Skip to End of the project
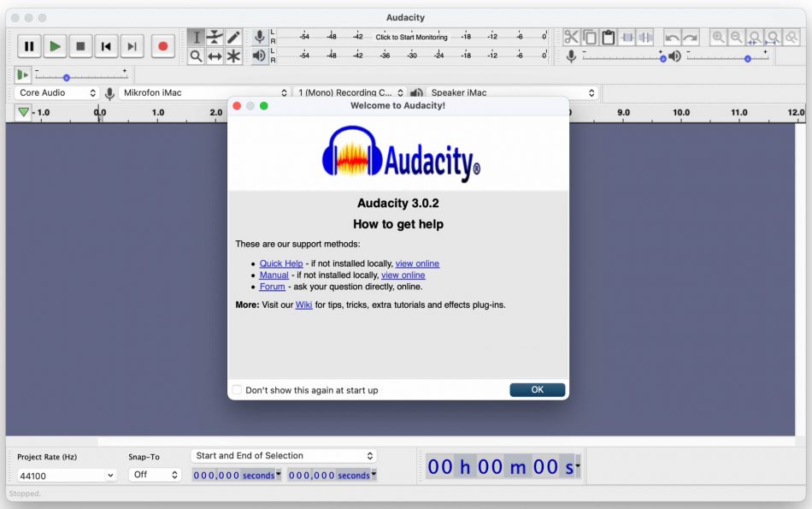The width and height of the screenshot is (812, 509). tap(132, 47)
